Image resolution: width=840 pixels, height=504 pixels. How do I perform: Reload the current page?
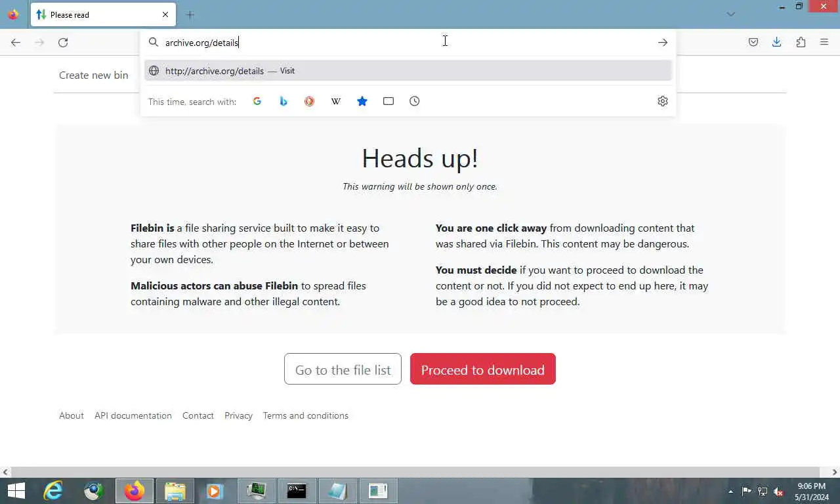(x=63, y=42)
